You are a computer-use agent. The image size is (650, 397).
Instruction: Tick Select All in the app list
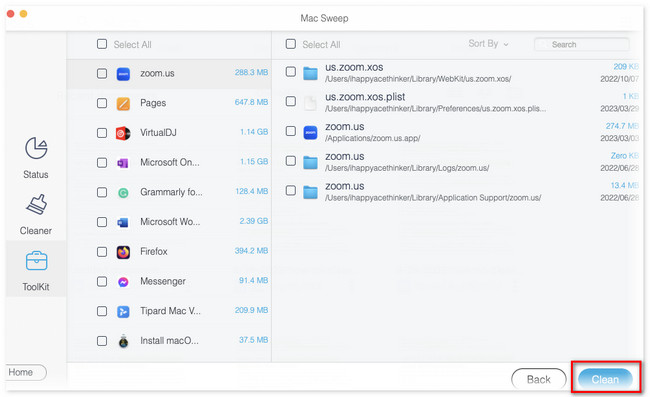(x=102, y=44)
